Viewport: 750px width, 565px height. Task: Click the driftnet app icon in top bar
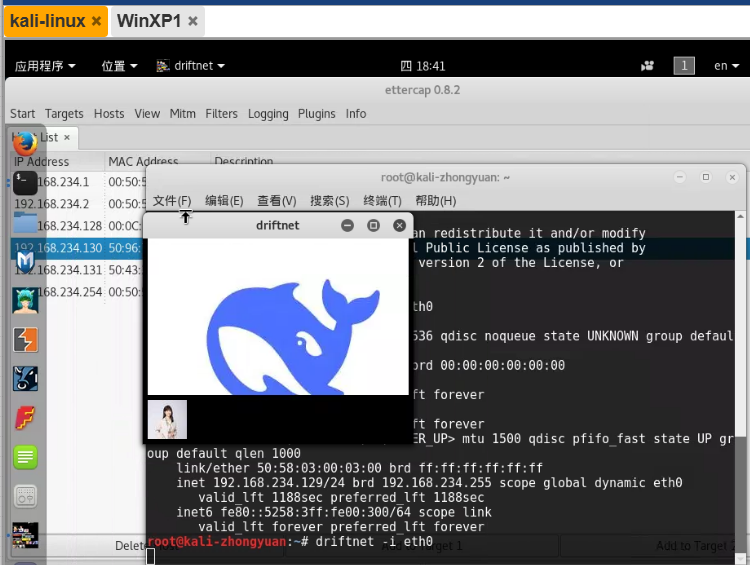pyautogui.click(x=163, y=66)
